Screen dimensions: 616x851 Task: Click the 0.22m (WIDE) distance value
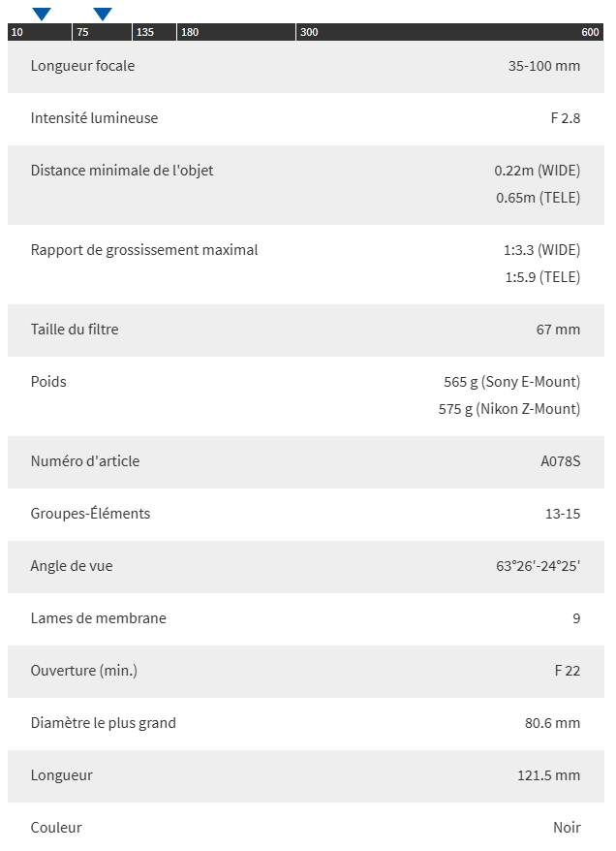point(537,171)
